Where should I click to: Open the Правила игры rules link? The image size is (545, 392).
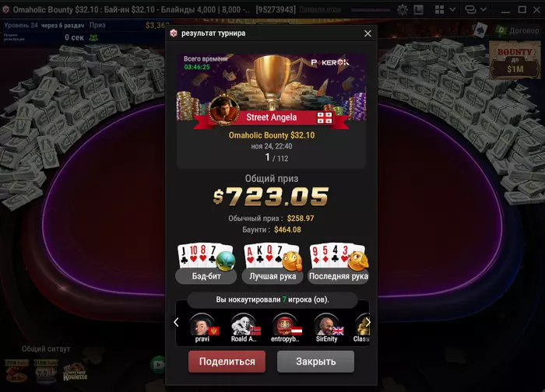point(320,9)
